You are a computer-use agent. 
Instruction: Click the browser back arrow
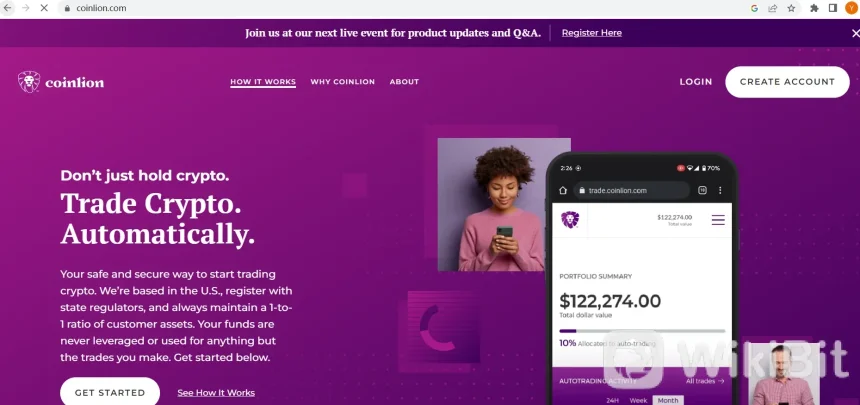(x=8, y=8)
